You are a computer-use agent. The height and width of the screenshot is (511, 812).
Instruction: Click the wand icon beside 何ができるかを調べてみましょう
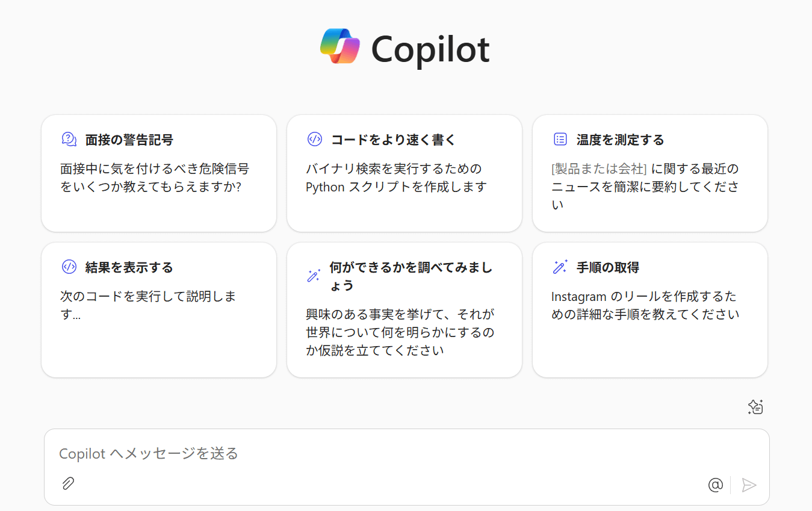point(314,276)
